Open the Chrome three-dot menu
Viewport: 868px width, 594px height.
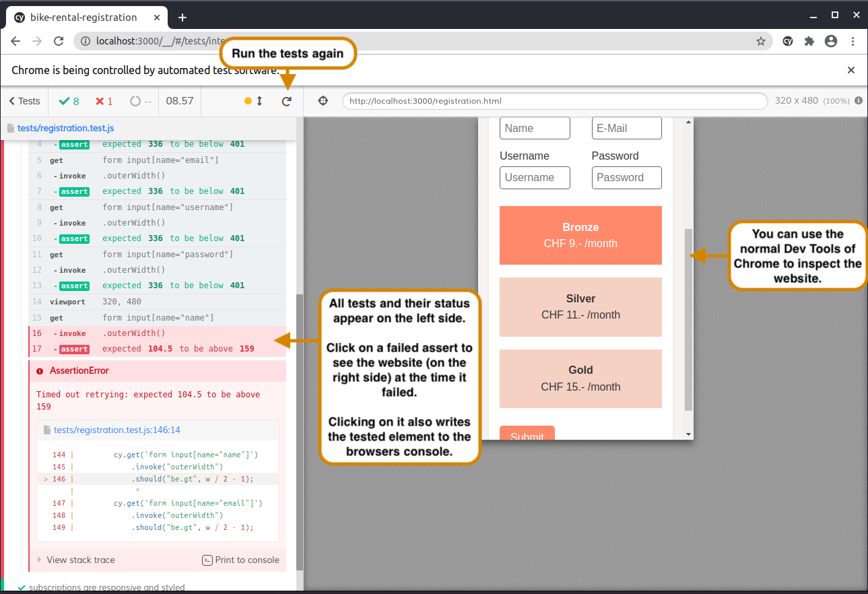click(853, 41)
